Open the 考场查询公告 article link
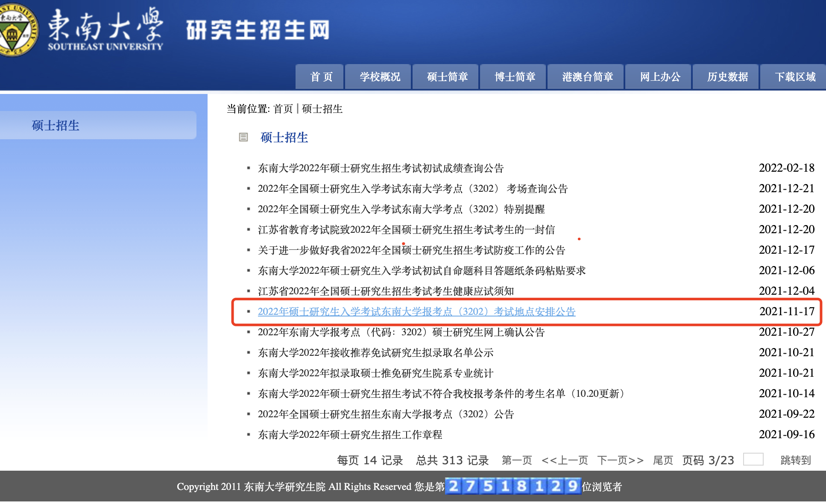 tap(413, 189)
